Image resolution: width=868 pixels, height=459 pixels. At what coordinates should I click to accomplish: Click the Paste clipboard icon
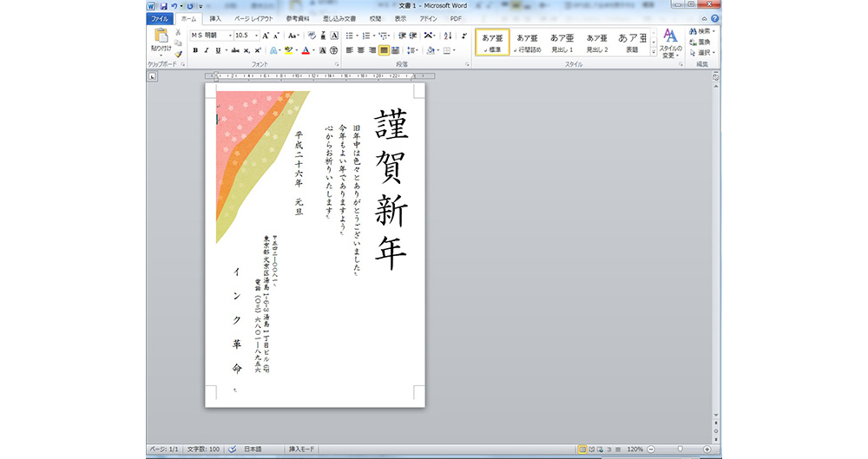161,36
